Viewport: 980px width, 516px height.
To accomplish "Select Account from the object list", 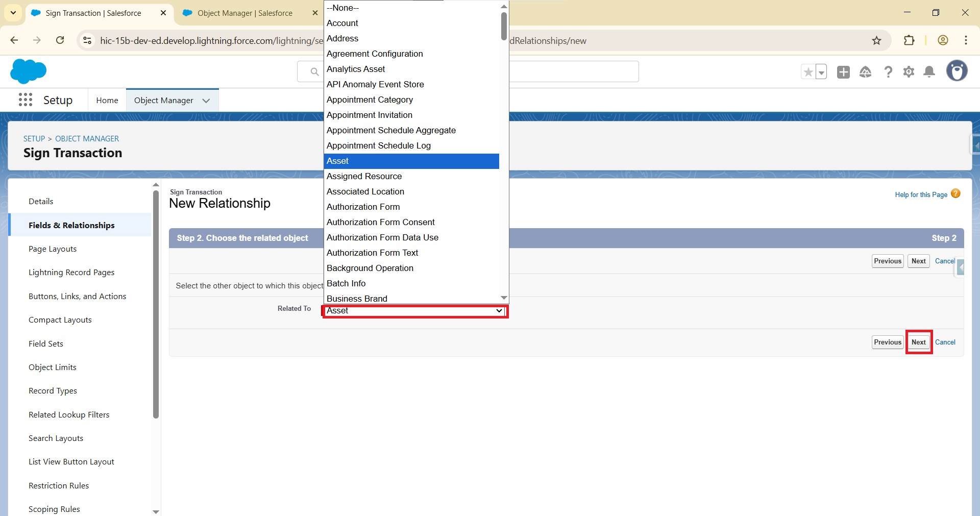I will pos(411,23).
